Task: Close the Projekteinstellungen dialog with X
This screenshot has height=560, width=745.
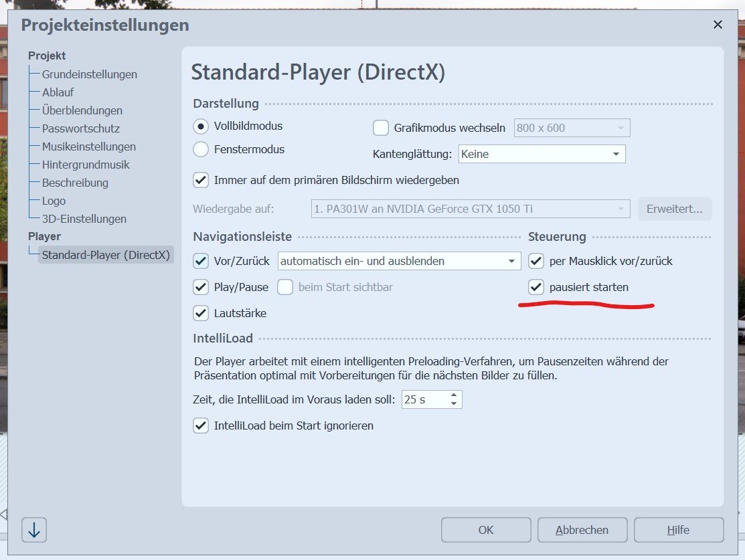Action: tap(718, 25)
